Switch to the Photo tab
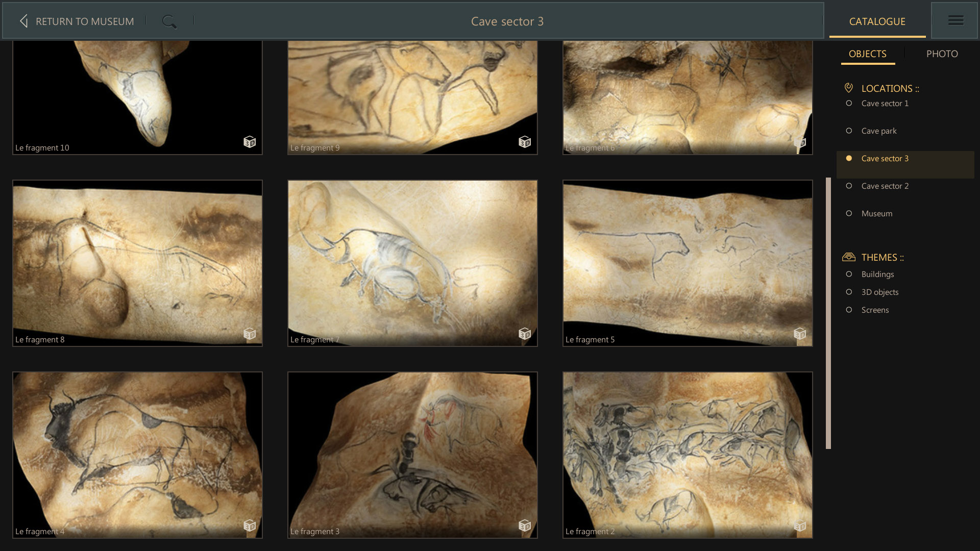Image resolution: width=980 pixels, height=551 pixels. (x=942, y=54)
